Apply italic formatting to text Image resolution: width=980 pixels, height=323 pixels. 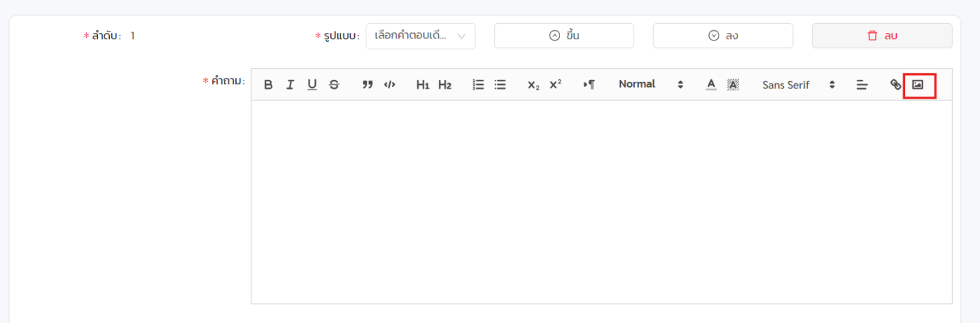pyautogui.click(x=290, y=85)
